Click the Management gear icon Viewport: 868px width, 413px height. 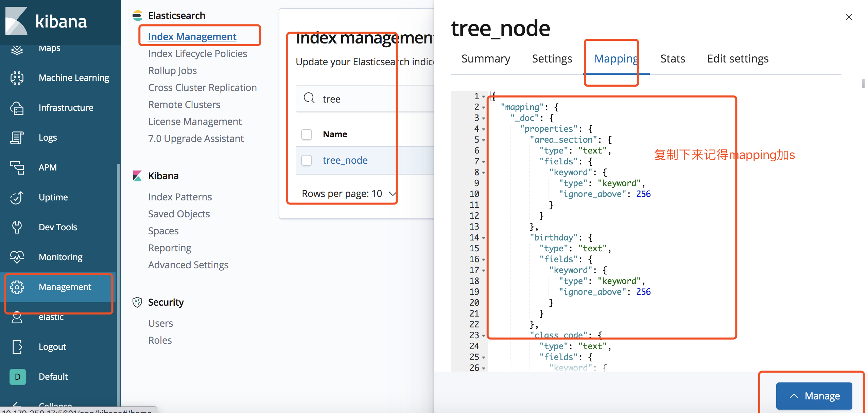(17, 287)
